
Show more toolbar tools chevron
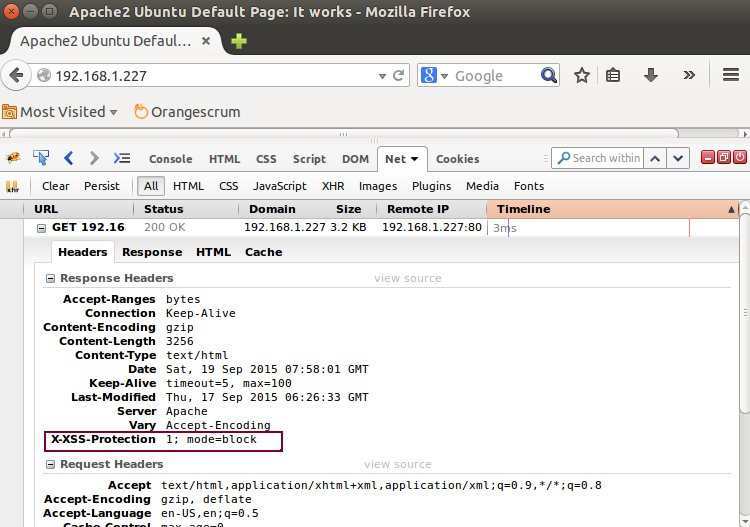689,75
